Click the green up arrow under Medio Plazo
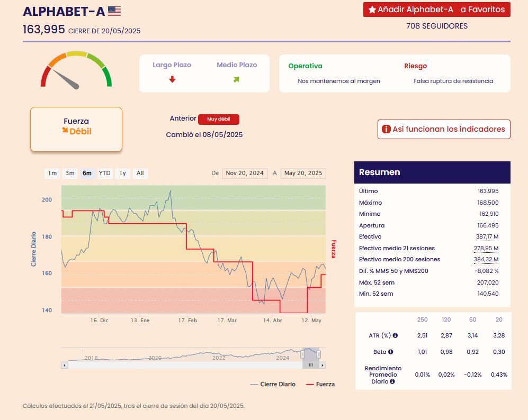This screenshot has height=420, width=528. [236, 80]
